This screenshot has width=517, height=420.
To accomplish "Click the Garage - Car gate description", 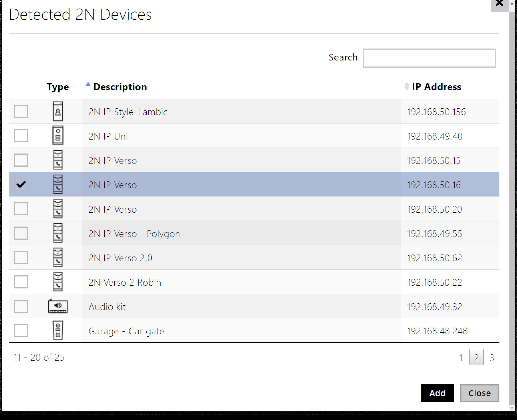I will click(126, 331).
